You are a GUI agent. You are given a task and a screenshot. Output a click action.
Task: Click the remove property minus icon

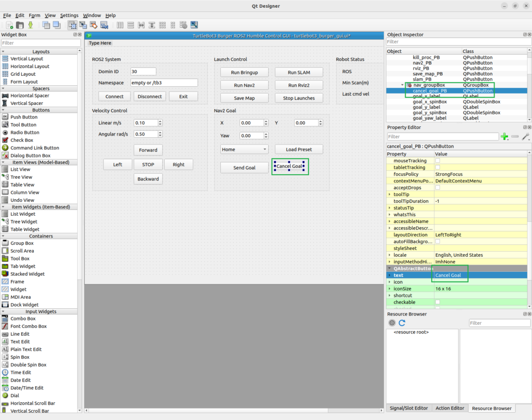click(515, 137)
